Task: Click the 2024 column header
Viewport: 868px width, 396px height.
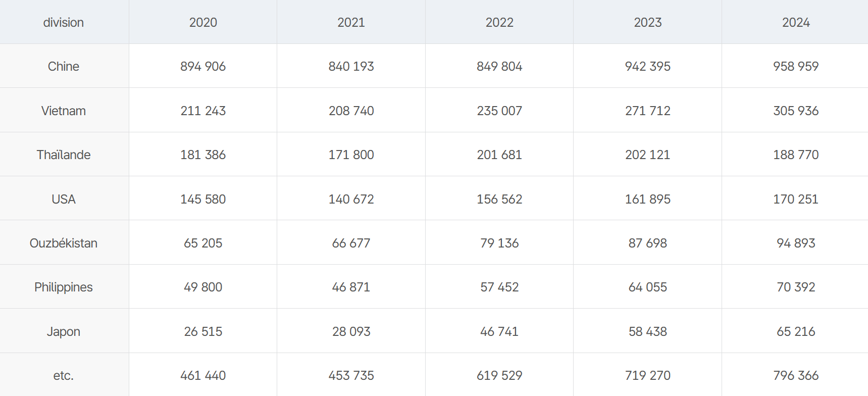Action: tap(796, 22)
